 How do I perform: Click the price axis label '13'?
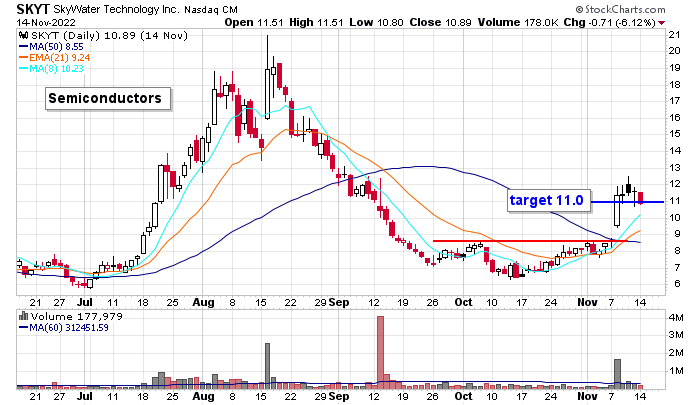[675, 167]
